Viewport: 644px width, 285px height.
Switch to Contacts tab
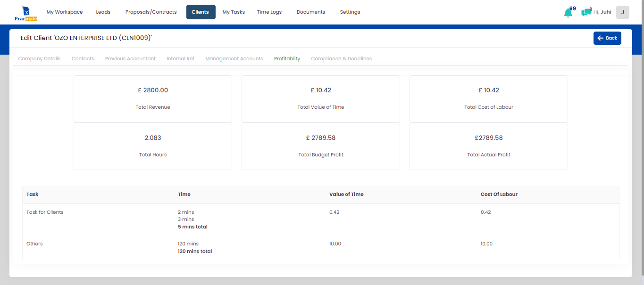click(x=83, y=59)
